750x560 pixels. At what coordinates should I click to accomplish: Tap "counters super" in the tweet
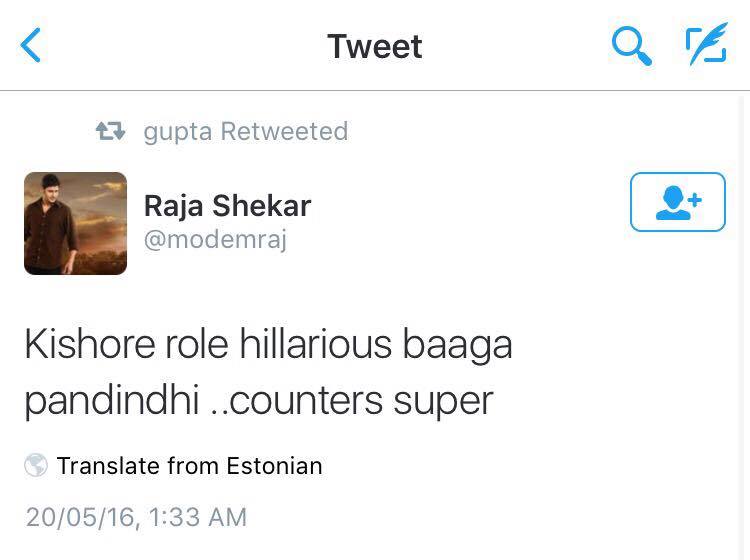point(358,401)
